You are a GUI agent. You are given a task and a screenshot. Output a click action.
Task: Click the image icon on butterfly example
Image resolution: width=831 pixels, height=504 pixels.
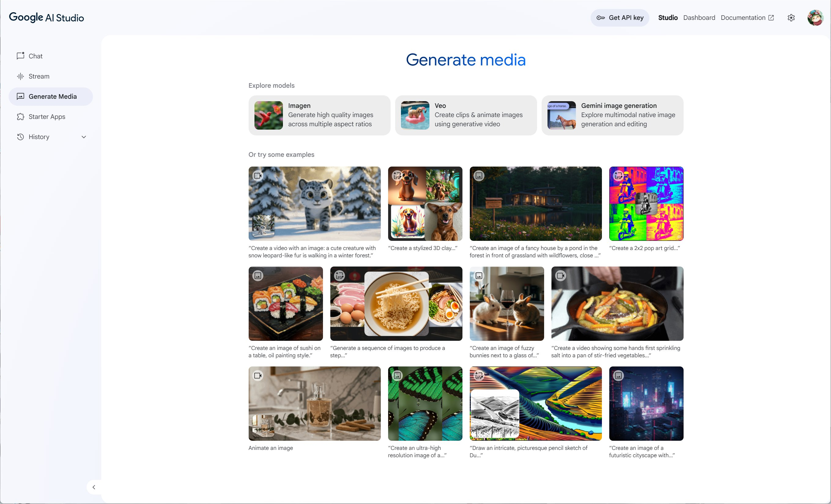pyautogui.click(x=397, y=376)
